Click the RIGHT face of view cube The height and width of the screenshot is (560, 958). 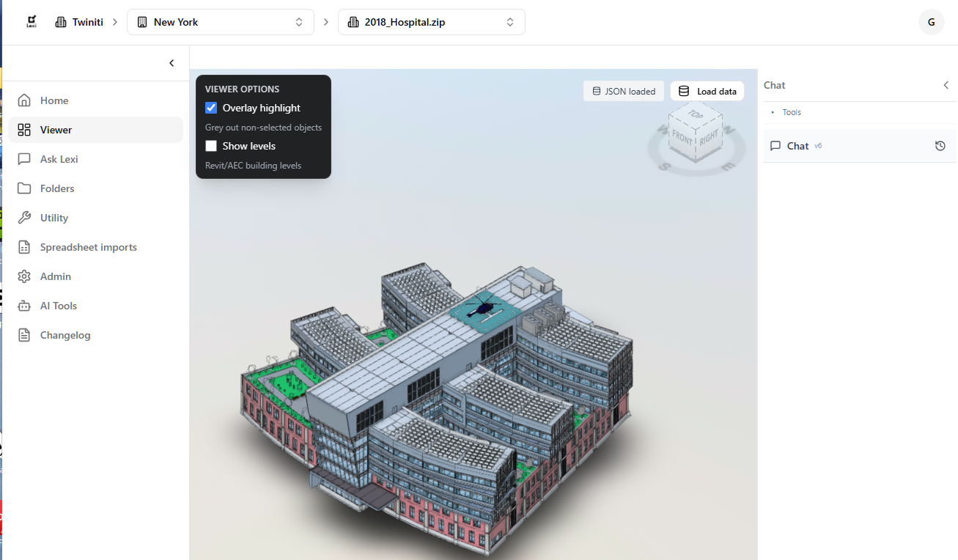709,138
